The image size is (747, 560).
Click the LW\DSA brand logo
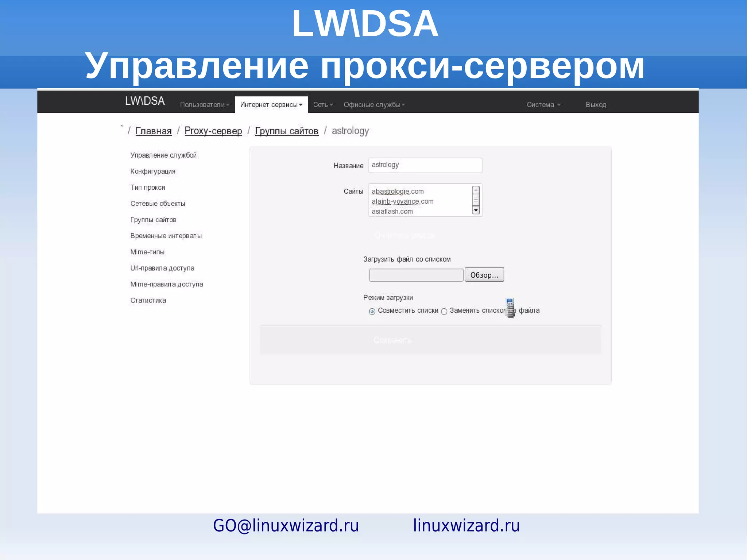[x=145, y=101]
